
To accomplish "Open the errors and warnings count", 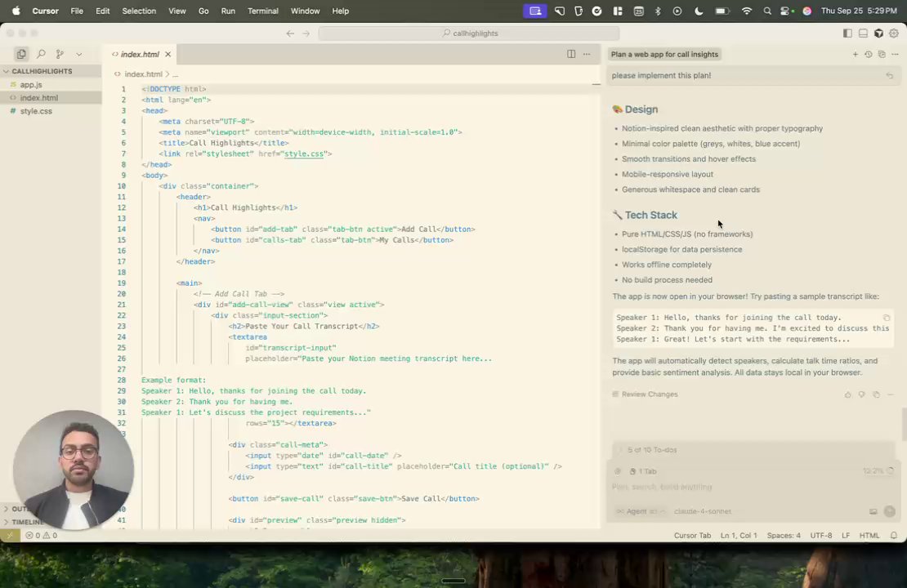I will (41, 536).
